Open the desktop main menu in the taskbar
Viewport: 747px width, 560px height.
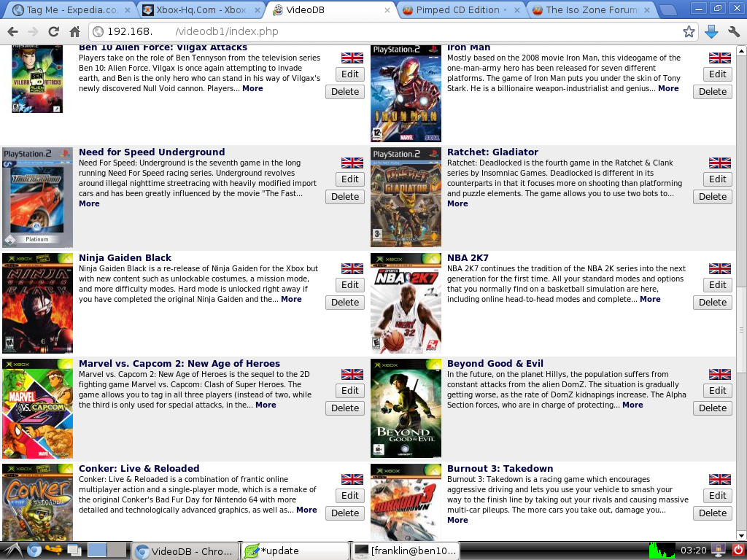(x=12, y=551)
